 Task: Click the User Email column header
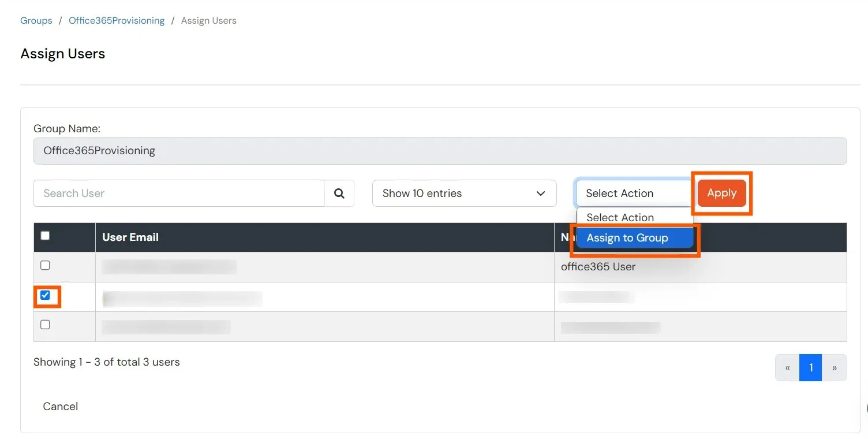pyautogui.click(x=130, y=237)
